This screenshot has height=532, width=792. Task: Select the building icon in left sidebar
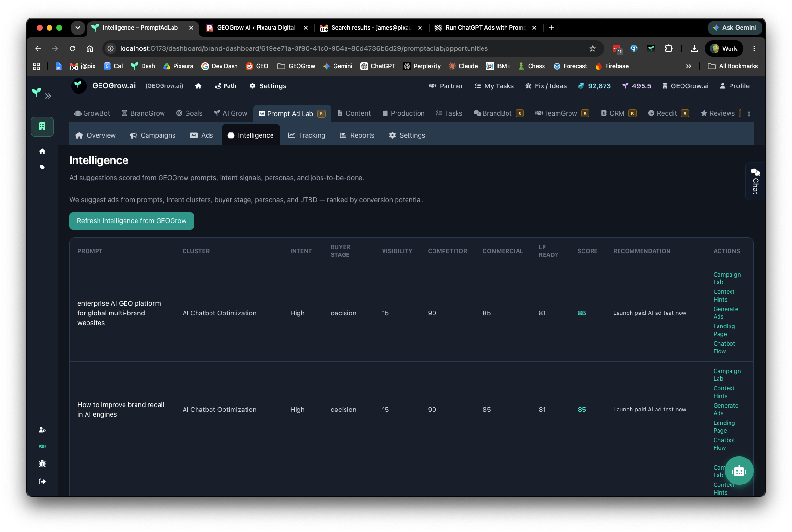point(42,127)
